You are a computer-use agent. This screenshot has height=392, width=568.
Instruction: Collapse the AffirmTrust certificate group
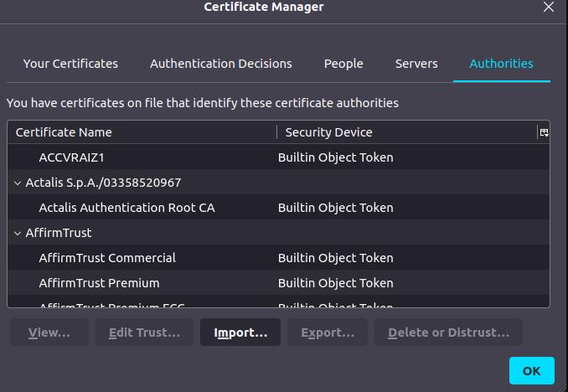tap(18, 233)
